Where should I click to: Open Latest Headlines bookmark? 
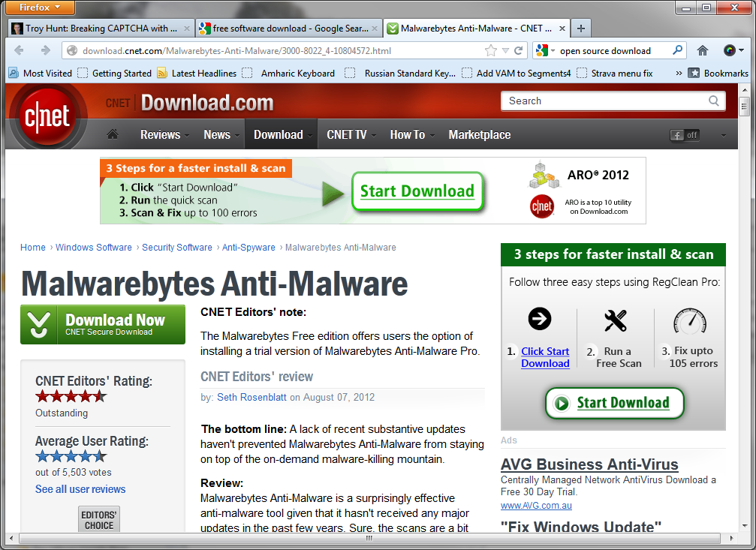click(197, 74)
